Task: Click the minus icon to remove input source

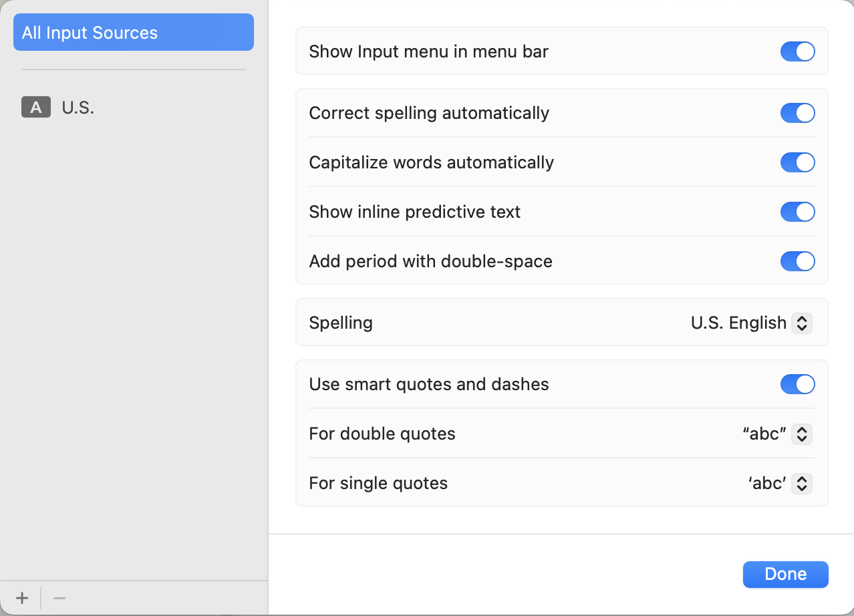Action: pos(59,598)
